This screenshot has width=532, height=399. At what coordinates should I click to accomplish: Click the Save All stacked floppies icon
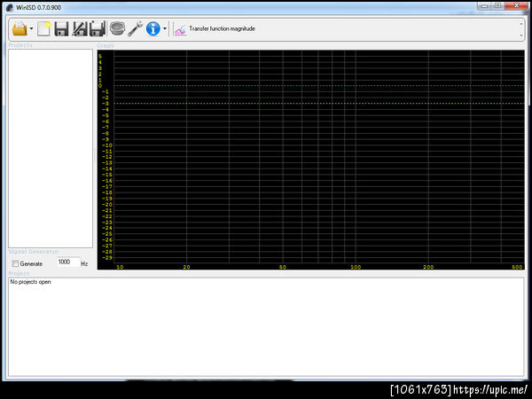pyautogui.click(x=97, y=29)
